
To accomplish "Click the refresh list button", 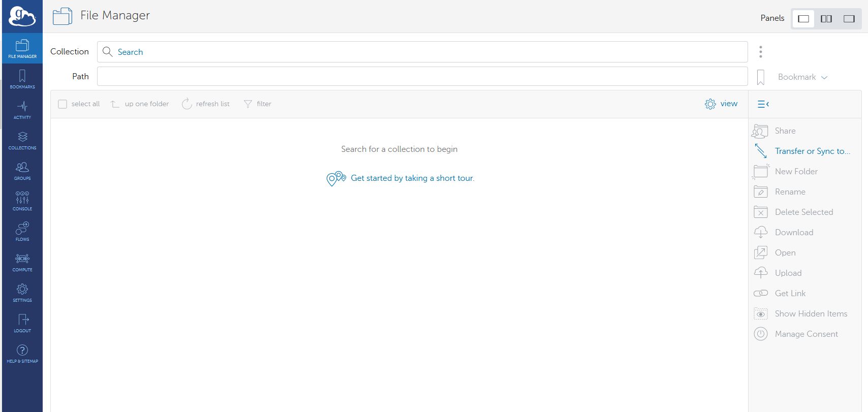I will coord(206,104).
